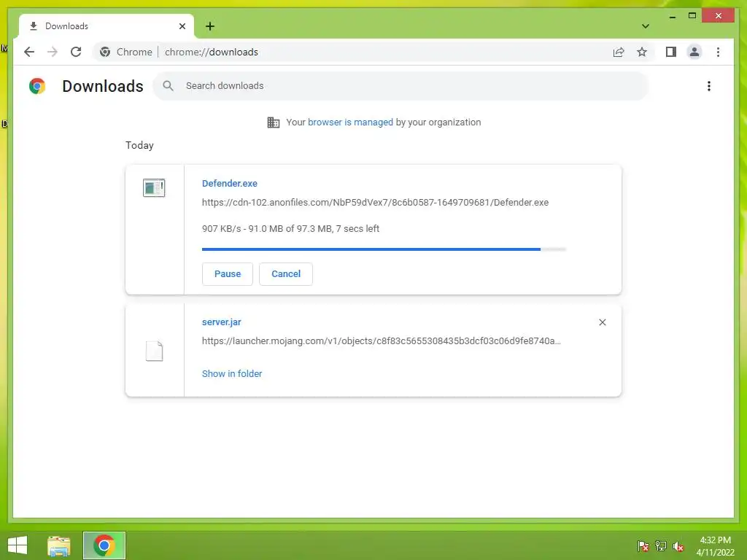This screenshot has height=560, width=747.
Task: Click the launcher.mojang.com source URL
Action: (x=381, y=341)
